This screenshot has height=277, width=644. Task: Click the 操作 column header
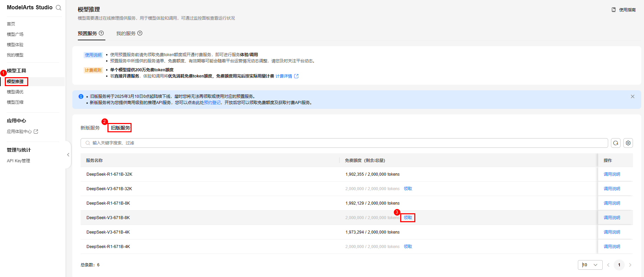pyautogui.click(x=608, y=161)
